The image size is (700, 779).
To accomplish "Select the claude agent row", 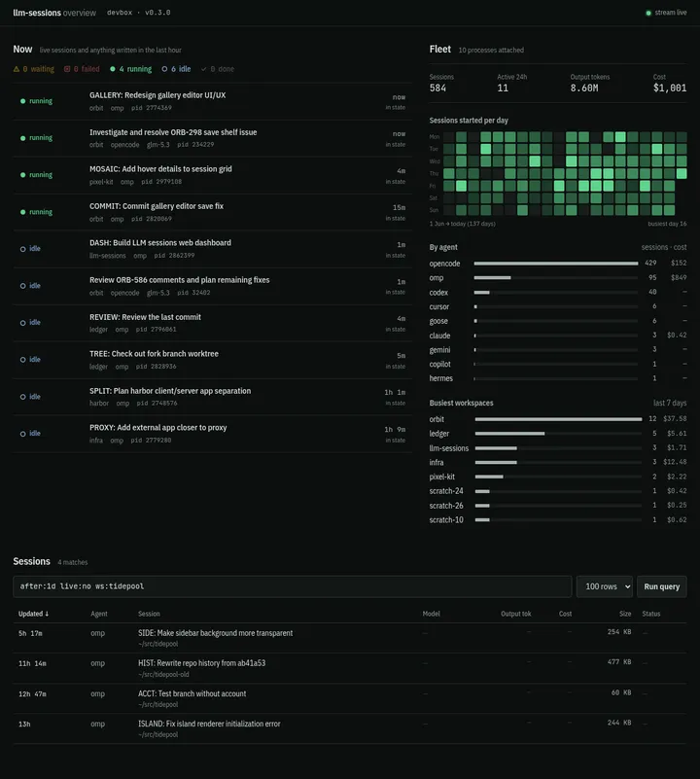I will click(x=558, y=336).
